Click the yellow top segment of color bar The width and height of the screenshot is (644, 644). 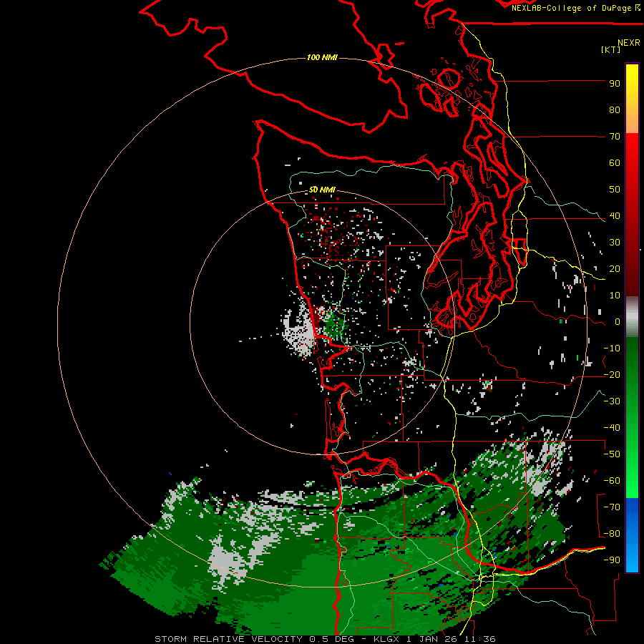[x=632, y=99]
